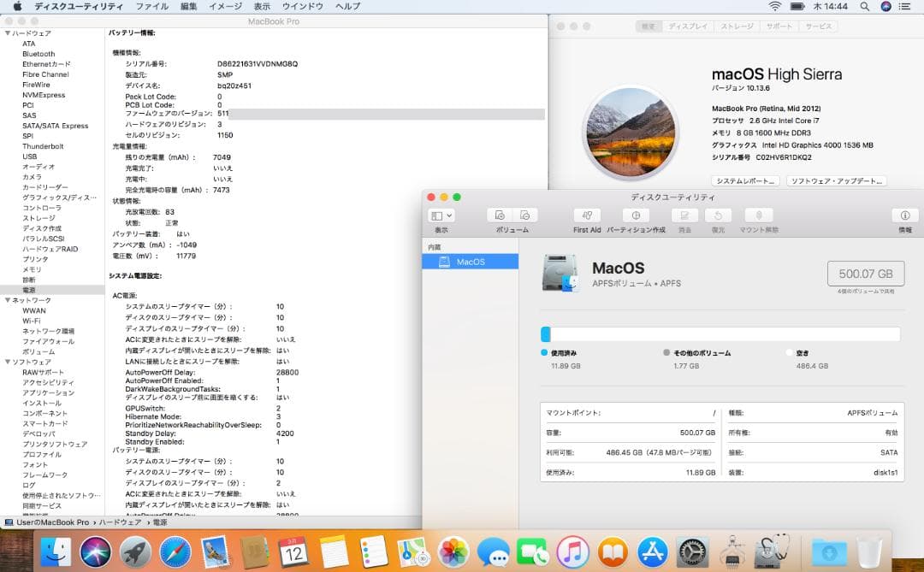Click the First Aid toolbar icon
The image size is (924, 572).
(587, 215)
